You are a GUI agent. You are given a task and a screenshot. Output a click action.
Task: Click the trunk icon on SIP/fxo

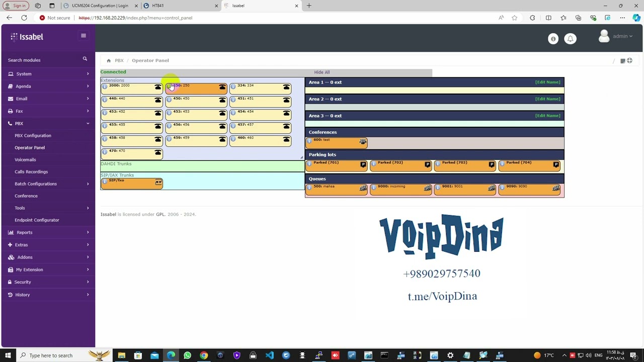pos(158,183)
